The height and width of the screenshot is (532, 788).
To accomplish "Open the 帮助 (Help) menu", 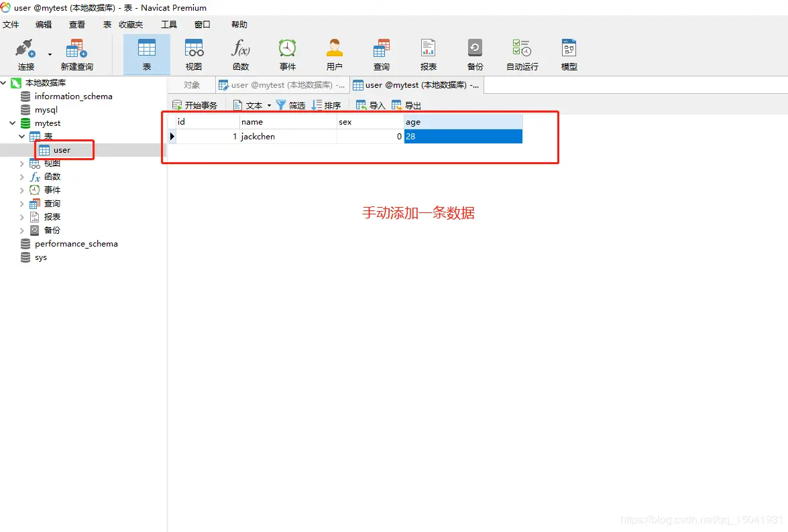I will [x=238, y=24].
